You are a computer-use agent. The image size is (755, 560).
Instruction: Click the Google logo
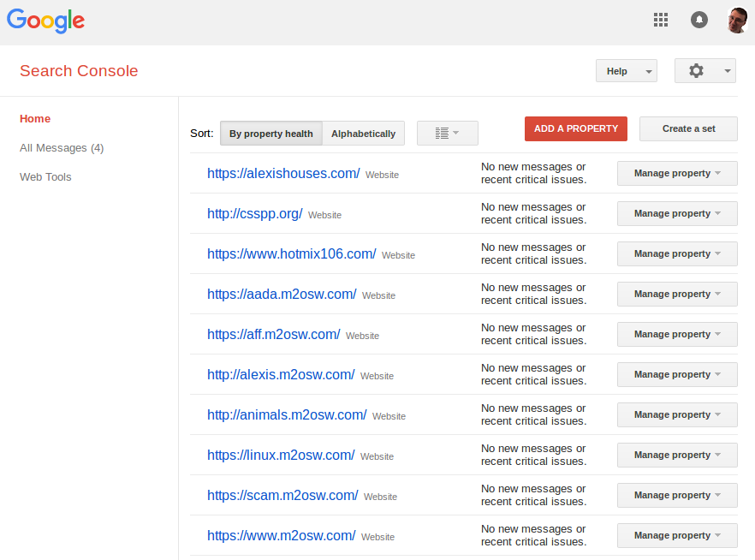pos(45,21)
